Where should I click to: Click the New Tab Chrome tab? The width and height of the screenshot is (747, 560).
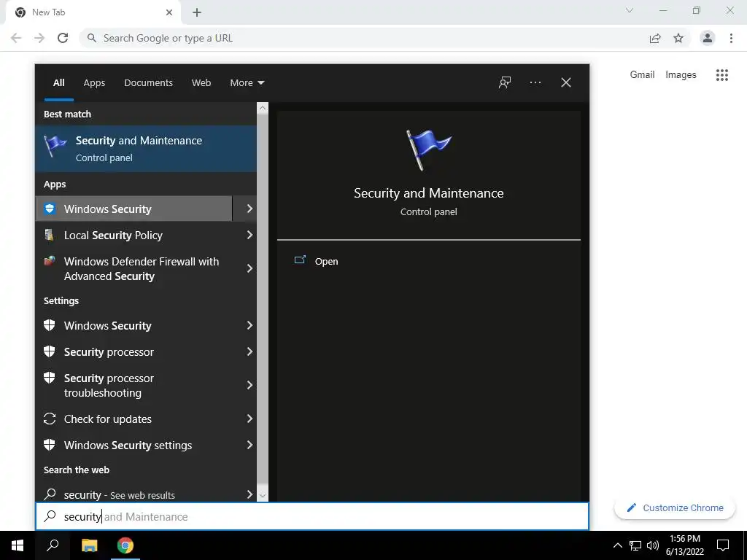pos(93,12)
